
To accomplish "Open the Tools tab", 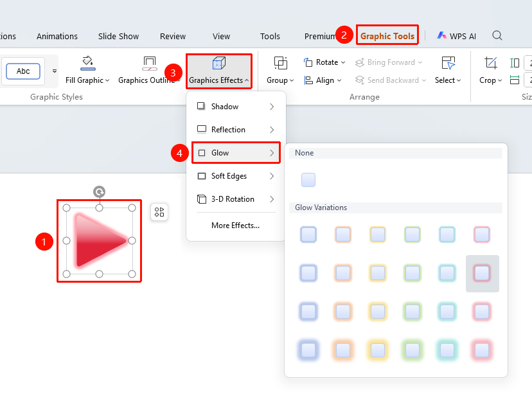I will 270,37.
